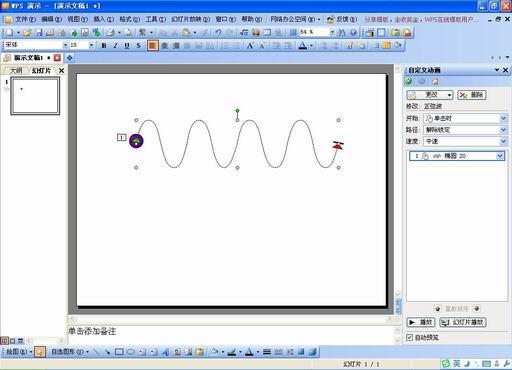Open the font size dropdown
The height and width of the screenshot is (370, 512).
(x=91, y=45)
